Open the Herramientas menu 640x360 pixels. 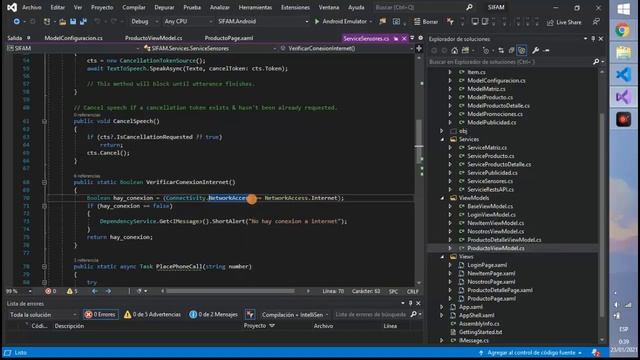255,7
